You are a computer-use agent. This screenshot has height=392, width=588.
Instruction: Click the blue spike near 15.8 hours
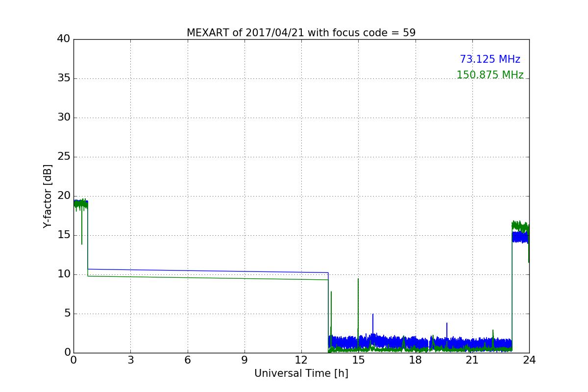[x=373, y=323]
